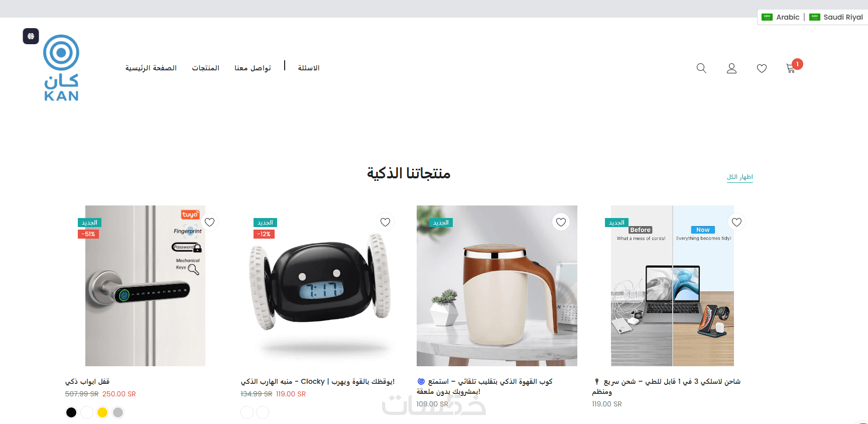Open the Clocky alarm clock product image
The image size is (868, 424).
pos(321,286)
